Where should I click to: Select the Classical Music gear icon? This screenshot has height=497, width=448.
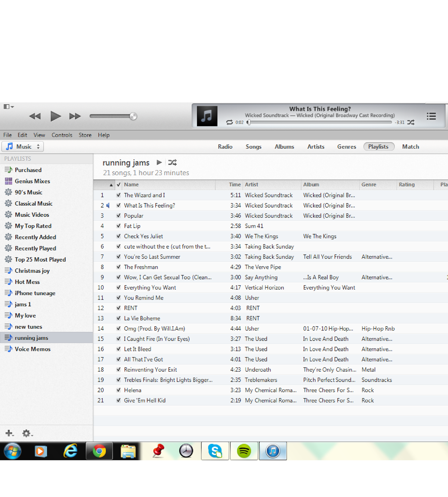click(8, 203)
